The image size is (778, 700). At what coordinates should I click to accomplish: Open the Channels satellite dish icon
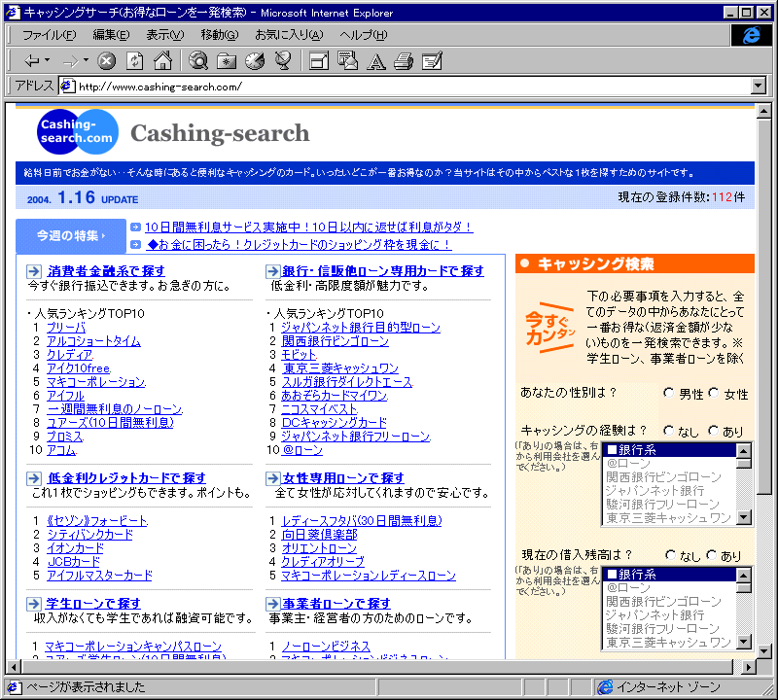[x=283, y=61]
